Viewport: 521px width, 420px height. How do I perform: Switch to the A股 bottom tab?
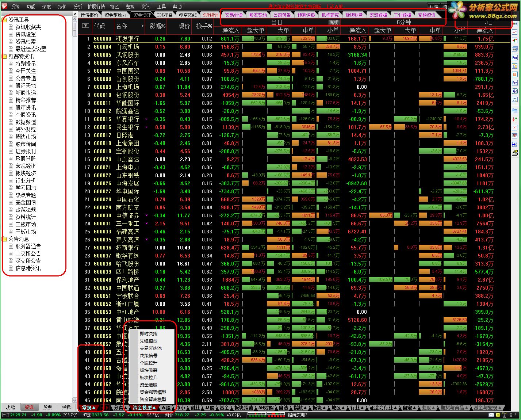(x=166, y=408)
